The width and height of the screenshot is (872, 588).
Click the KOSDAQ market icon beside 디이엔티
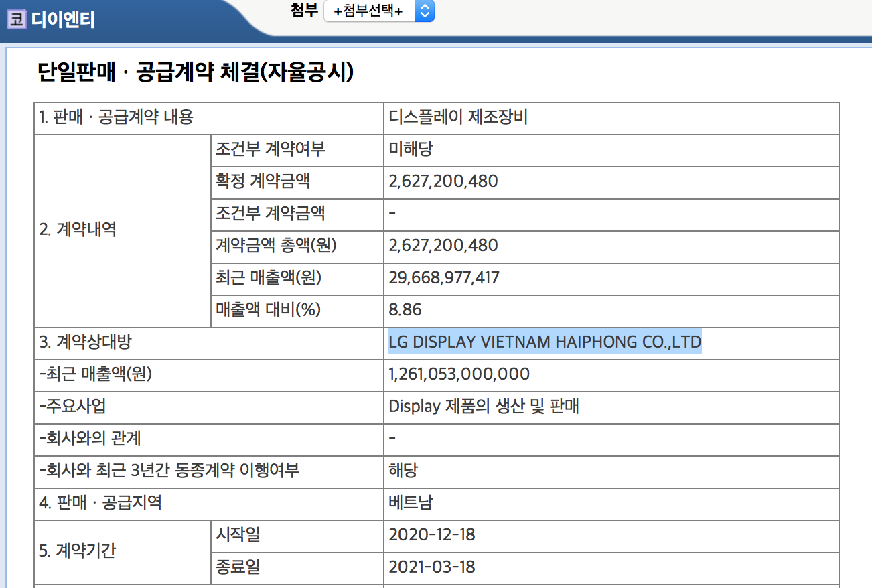16,20
